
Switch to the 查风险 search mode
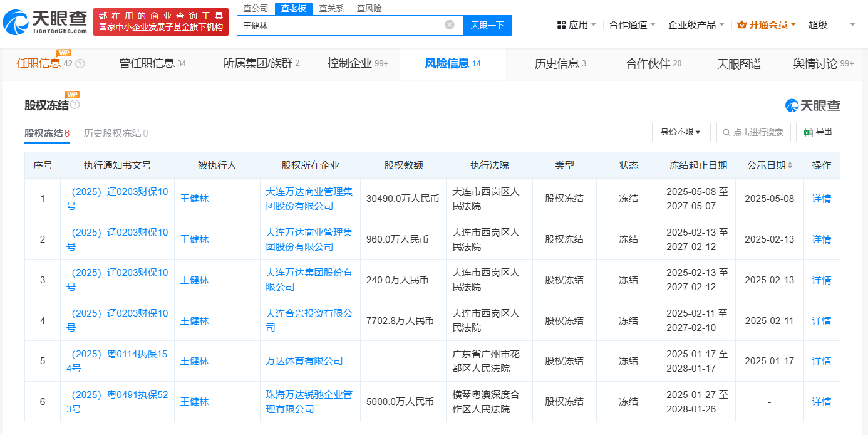pyautogui.click(x=369, y=8)
